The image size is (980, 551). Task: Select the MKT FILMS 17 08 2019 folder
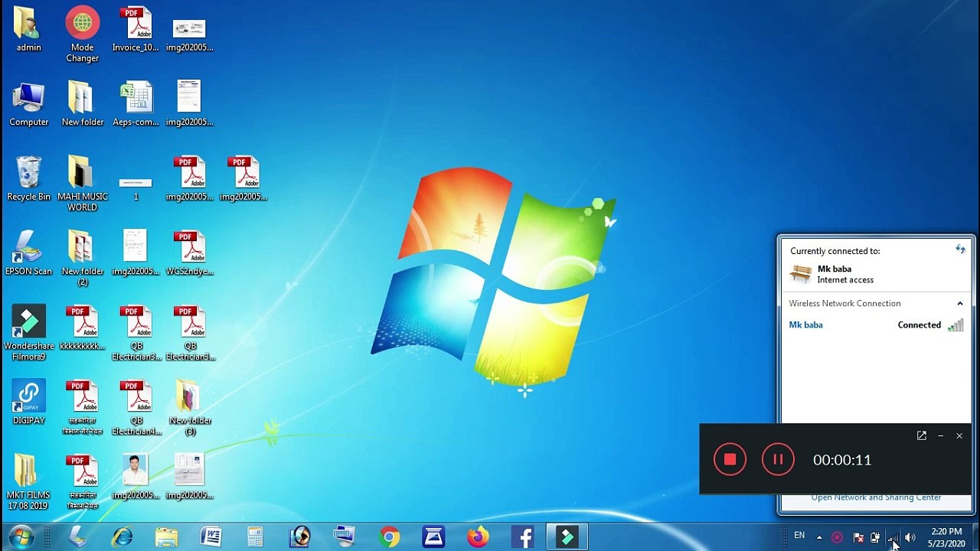[x=28, y=482]
